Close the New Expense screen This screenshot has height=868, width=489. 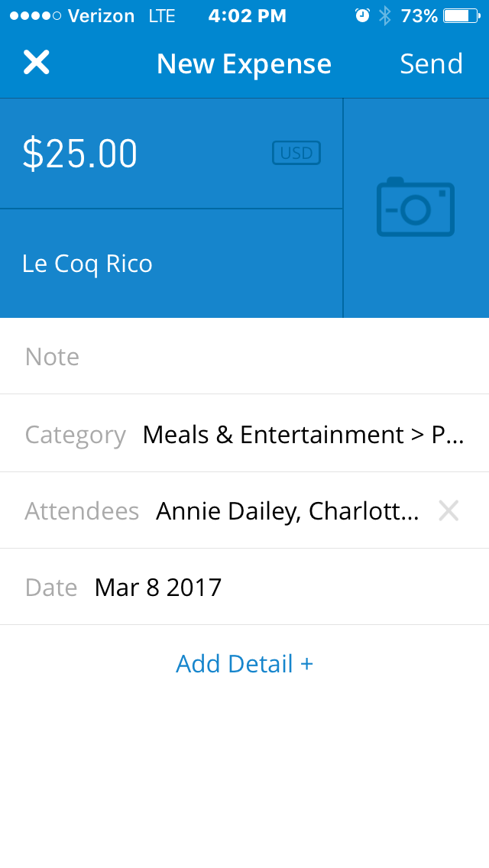click(x=36, y=63)
